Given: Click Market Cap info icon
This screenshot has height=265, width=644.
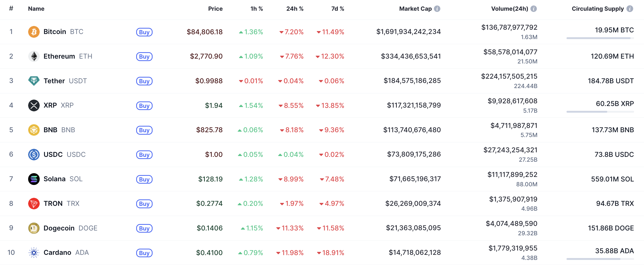Looking at the screenshot, I should click(x=437, y=9).
